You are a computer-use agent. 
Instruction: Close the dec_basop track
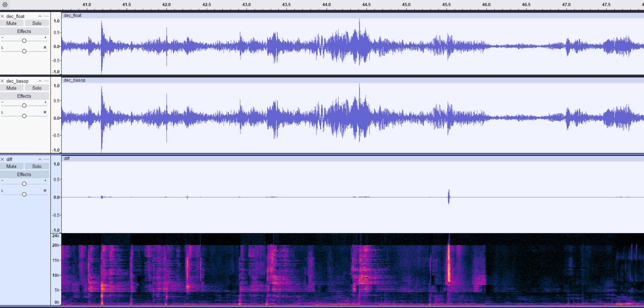coord(2,81)
